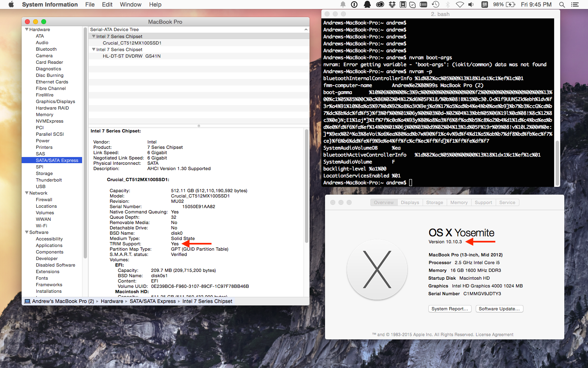Click the System Report button
Image resolution: width=588 pixels, height=368 pixels.
tap(450, 309)
